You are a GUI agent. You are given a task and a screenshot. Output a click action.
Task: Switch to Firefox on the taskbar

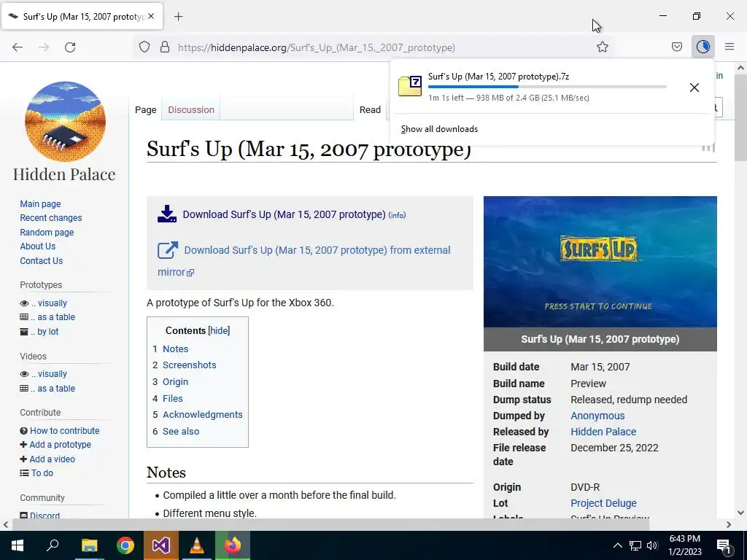233,545
